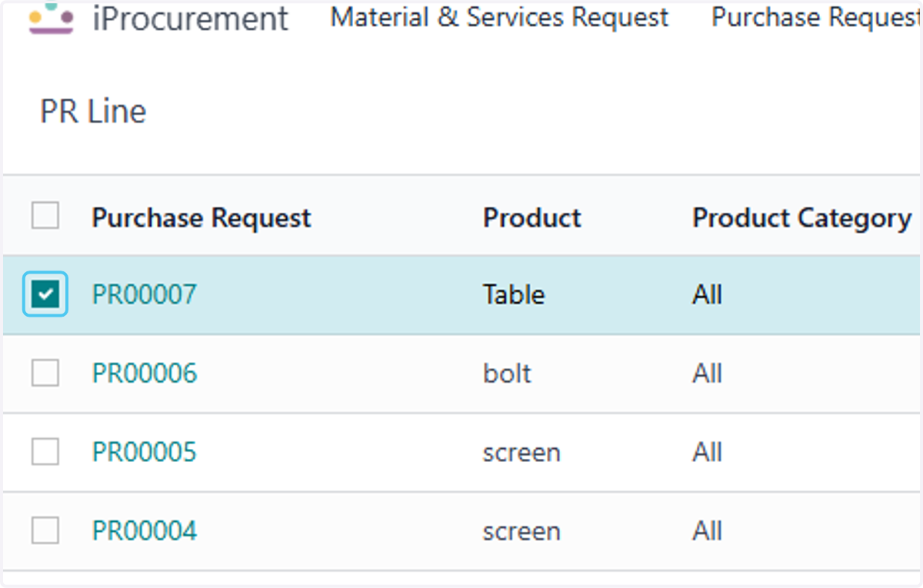Sort by the Product column header
Screen dimensions: 923x588
pyautogui.click(x=532, y=218)
